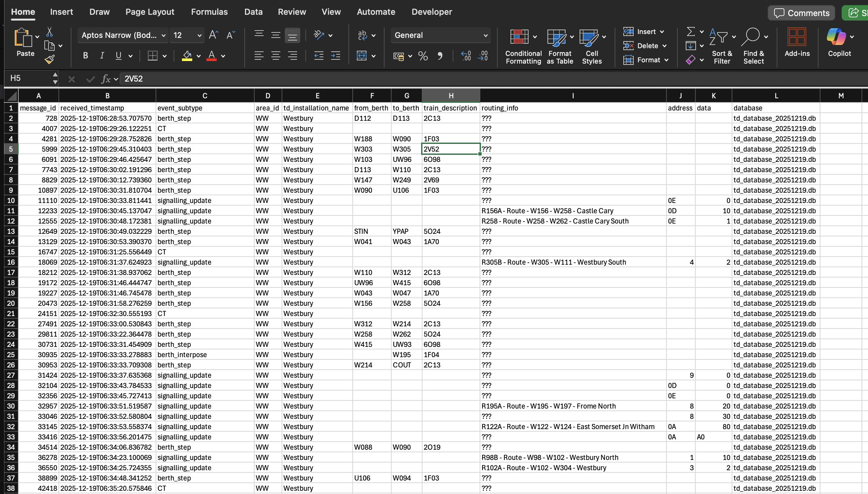Click the Comments button
This screenshot has height=494, width=868.
[x=801, y=13]
